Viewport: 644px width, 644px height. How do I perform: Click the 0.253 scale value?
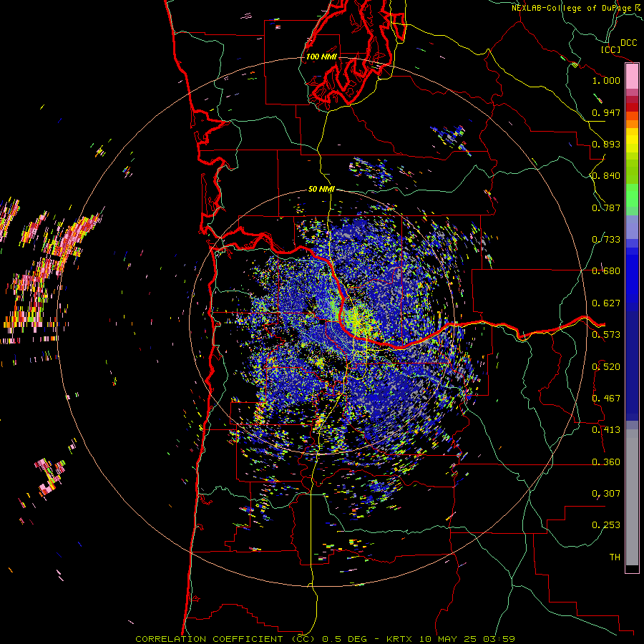click(606, 525)
